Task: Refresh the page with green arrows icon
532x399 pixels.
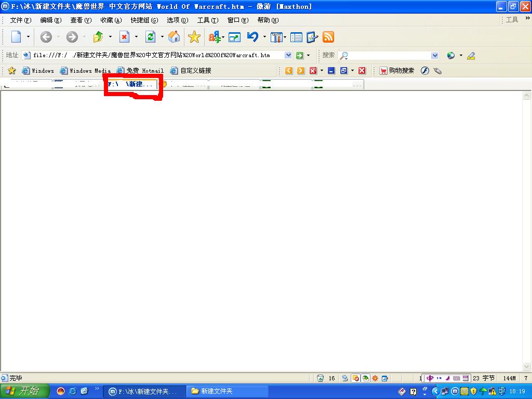Action: click(150, 37)
